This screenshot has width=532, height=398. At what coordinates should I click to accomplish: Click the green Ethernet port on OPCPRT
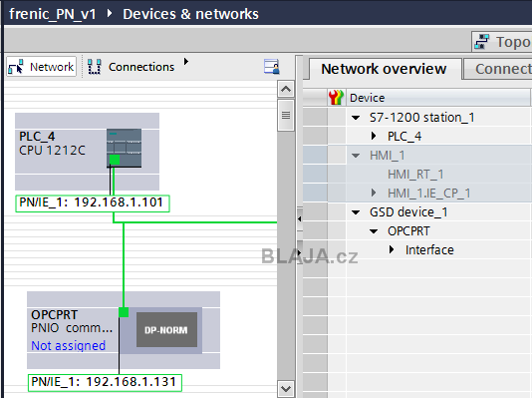point(124,312)
